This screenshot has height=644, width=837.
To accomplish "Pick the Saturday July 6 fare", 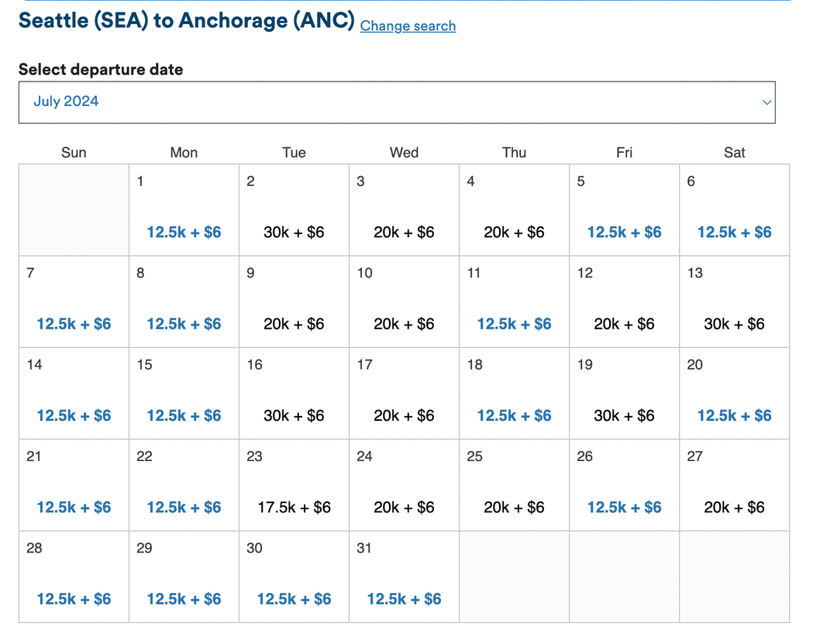I will click(x=734, y=232).
